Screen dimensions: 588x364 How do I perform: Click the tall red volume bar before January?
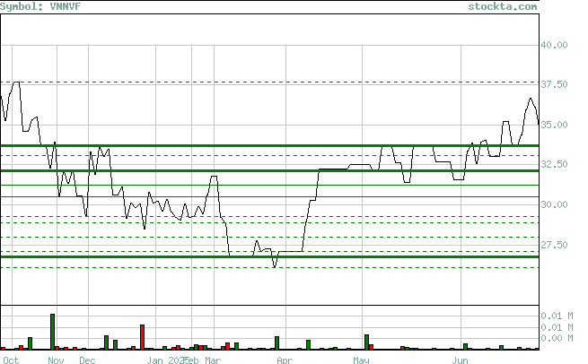pos(142,337)
